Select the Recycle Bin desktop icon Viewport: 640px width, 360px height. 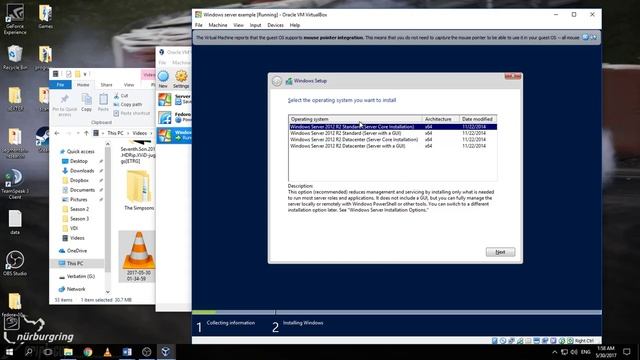(x=15, y=57)
